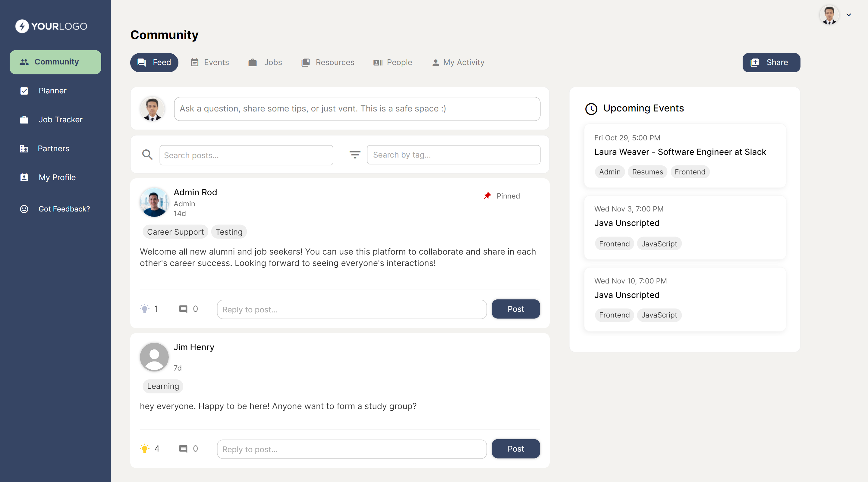
Task: Click Got Feedback? in the sidebar
Action: tap(55, 209)
